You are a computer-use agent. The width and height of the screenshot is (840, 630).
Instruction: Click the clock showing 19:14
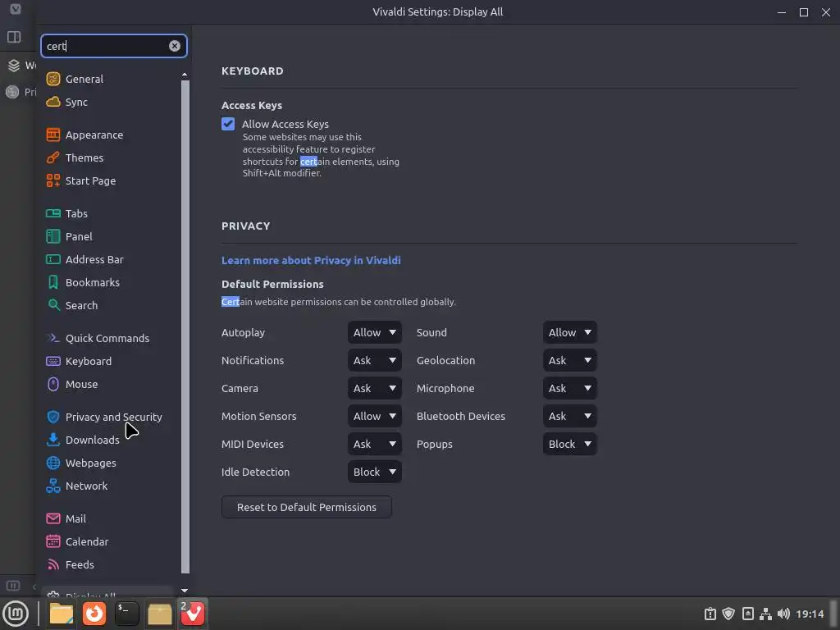(x=810, y=614)
